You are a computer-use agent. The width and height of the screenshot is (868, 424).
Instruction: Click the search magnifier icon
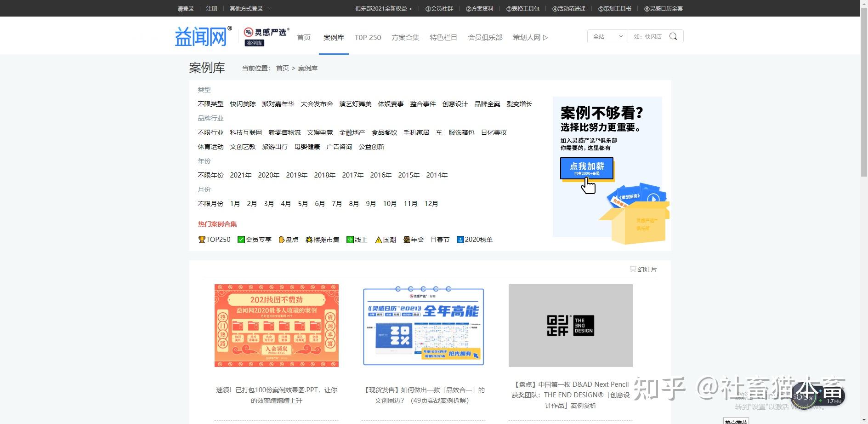[674, 36]
